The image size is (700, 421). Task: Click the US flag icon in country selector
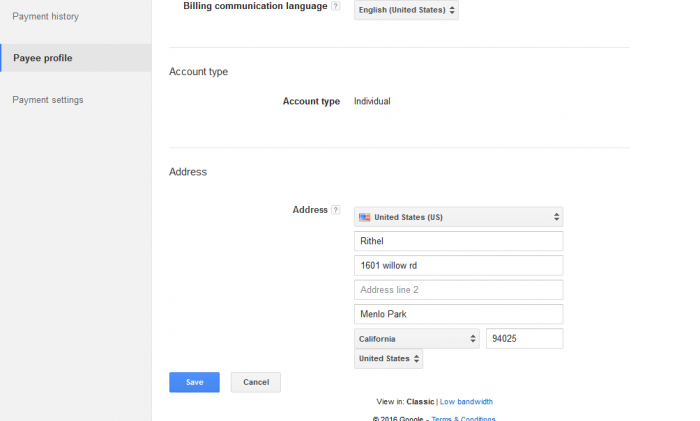(365, 217)
